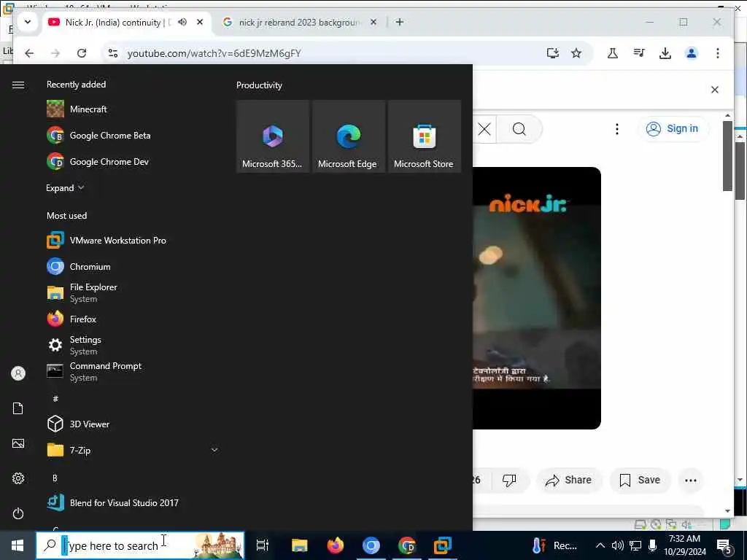Click the taskbar search box
Screen dimensions: 747x560
pos(140,545)
